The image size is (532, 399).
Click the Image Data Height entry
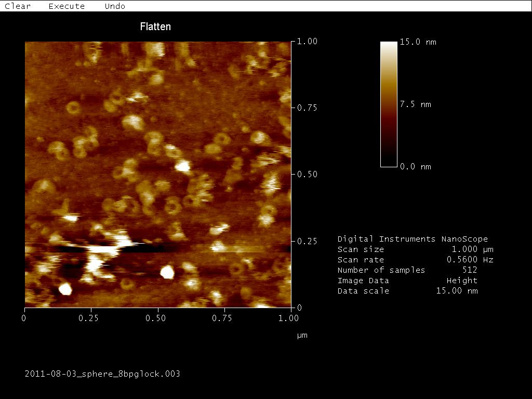coord(462,281)
